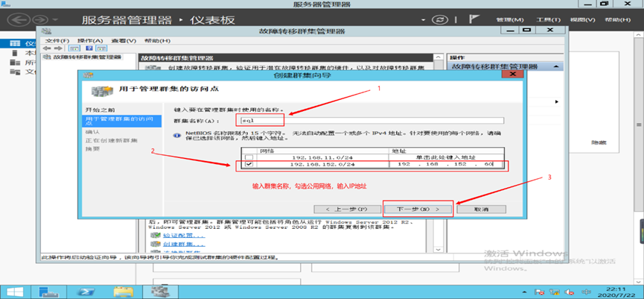Click the Server Manager window vertical scrollbar
The height and width of the screenshot is (299, 644).
(640, 125)
